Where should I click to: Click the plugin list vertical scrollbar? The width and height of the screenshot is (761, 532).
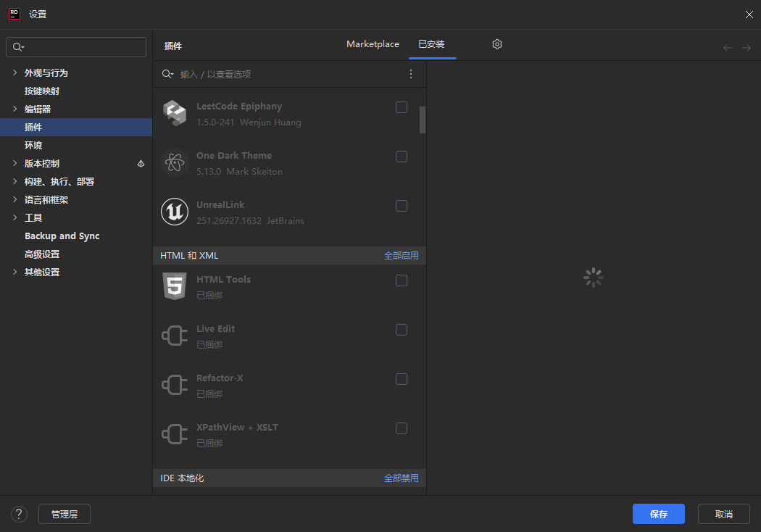click(423, 120)
